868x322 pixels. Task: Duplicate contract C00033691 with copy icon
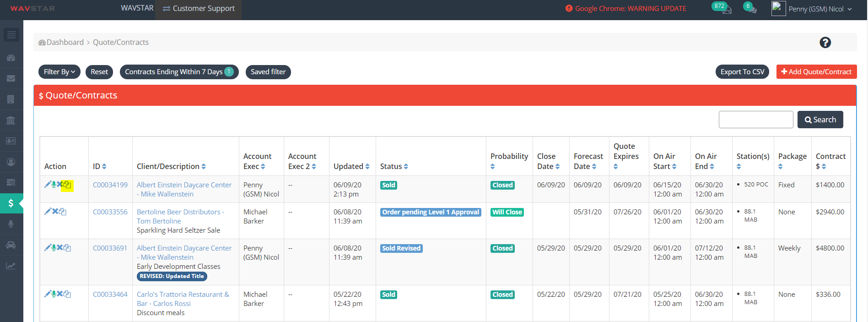(67, 248)
